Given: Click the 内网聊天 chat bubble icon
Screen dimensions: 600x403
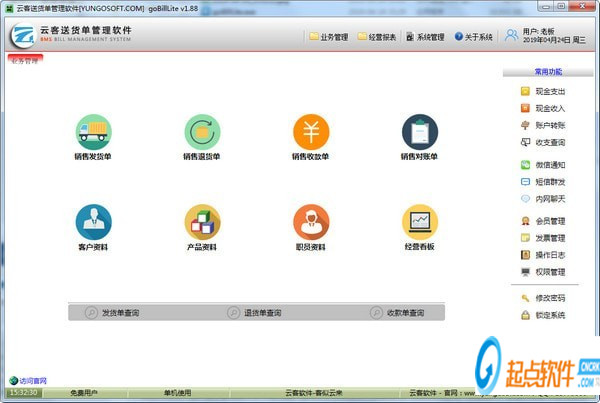Looking at the screenshot, I should click(525, 199).
